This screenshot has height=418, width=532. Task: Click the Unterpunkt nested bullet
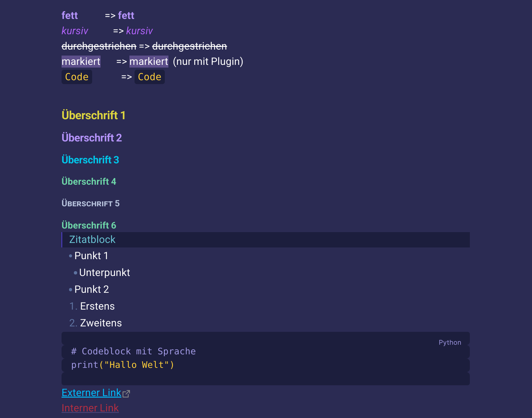(104, 273)
